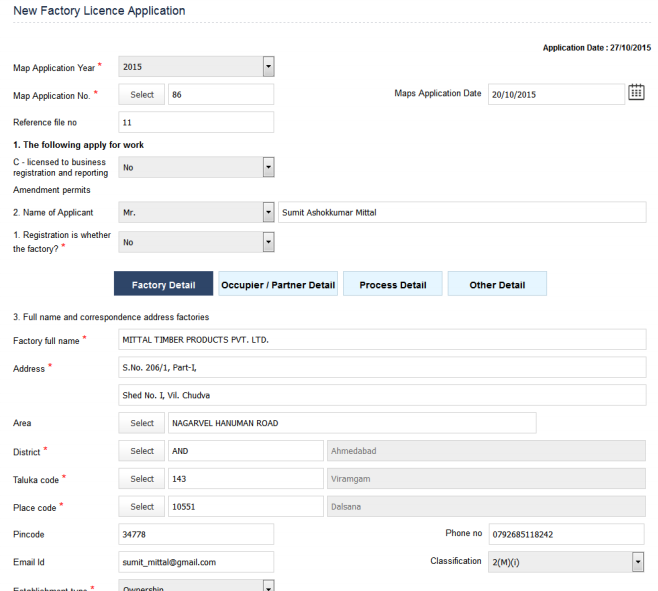Click into the Phone no field

point(566,534)
